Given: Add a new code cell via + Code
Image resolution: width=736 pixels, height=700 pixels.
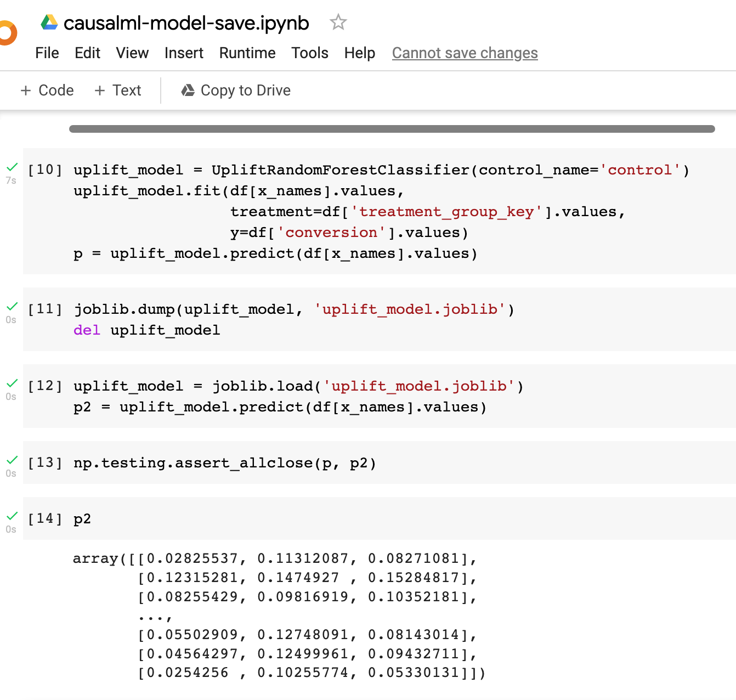Looking at the screenshot, I should click(46, 90).
